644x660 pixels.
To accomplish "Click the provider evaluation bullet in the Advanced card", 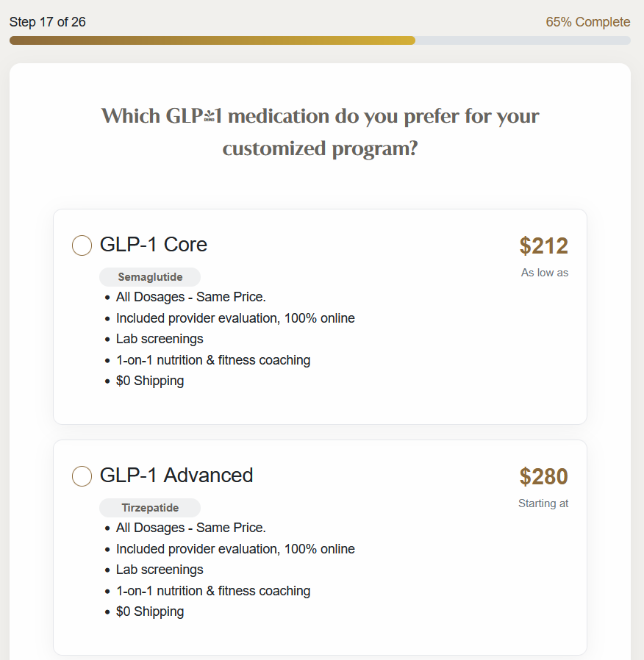I will coord(235,549).
